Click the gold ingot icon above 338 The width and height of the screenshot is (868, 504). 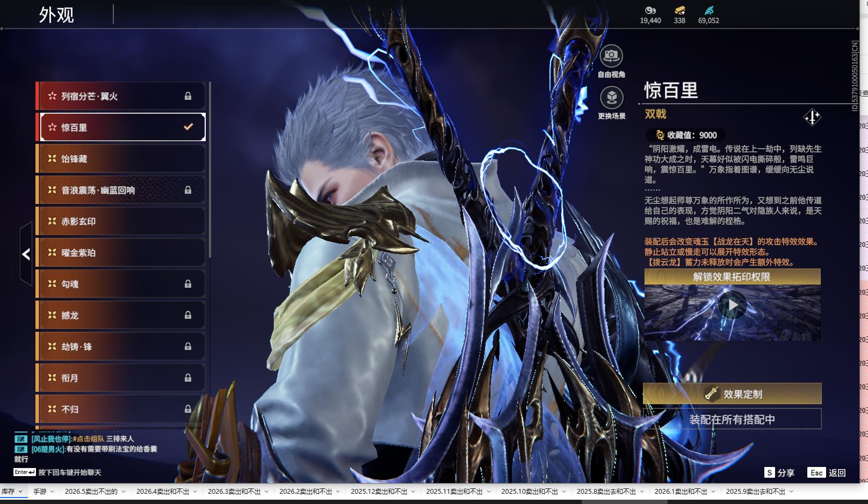pos(679,10)
